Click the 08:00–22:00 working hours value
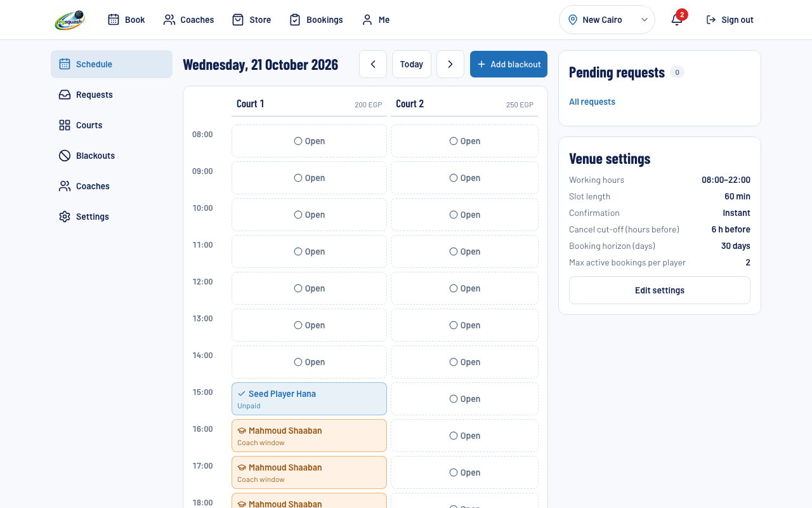The width and height of the screenshot is (812, 508). pos(726,180)
